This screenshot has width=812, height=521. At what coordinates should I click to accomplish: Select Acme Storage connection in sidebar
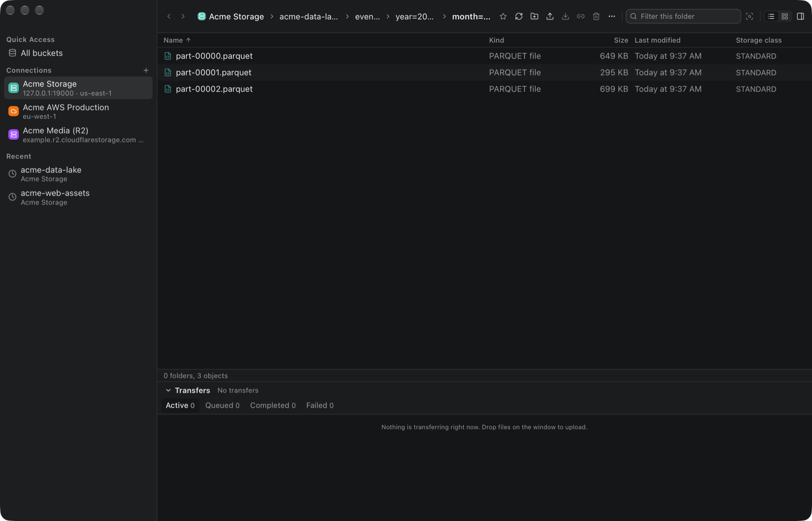[78, 88]
